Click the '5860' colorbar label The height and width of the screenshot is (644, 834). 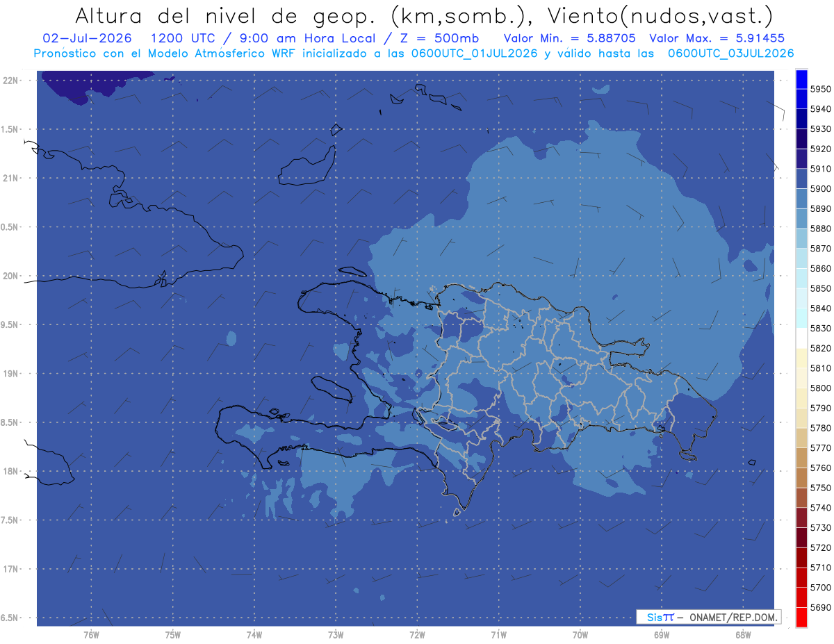click(821, 268)
